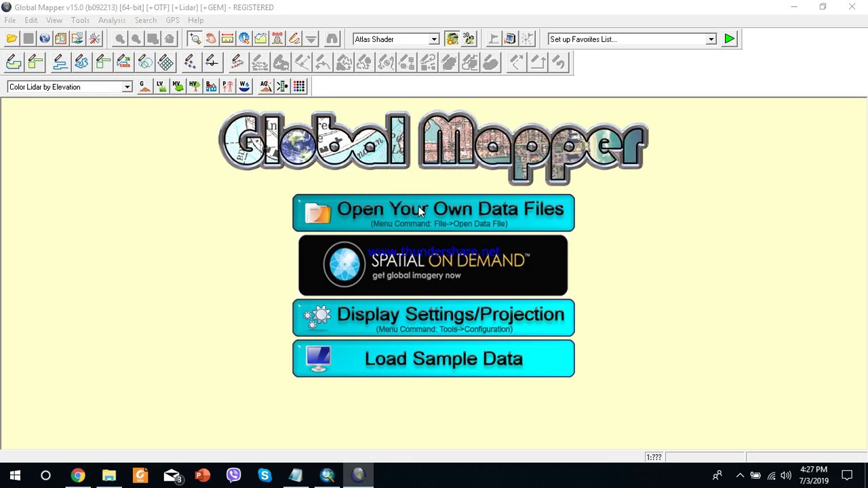Select the View Shed tower tool
This screenshot has width=868, height=488.
pyautogui.click(x=277, y=39)
